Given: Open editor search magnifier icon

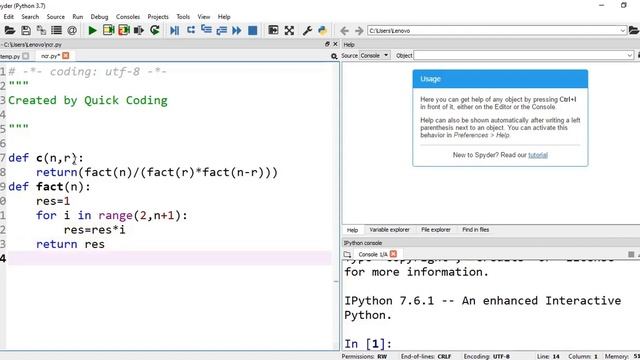Looking at the screenshot, I should pyautogui.click(x=334, y=56).
